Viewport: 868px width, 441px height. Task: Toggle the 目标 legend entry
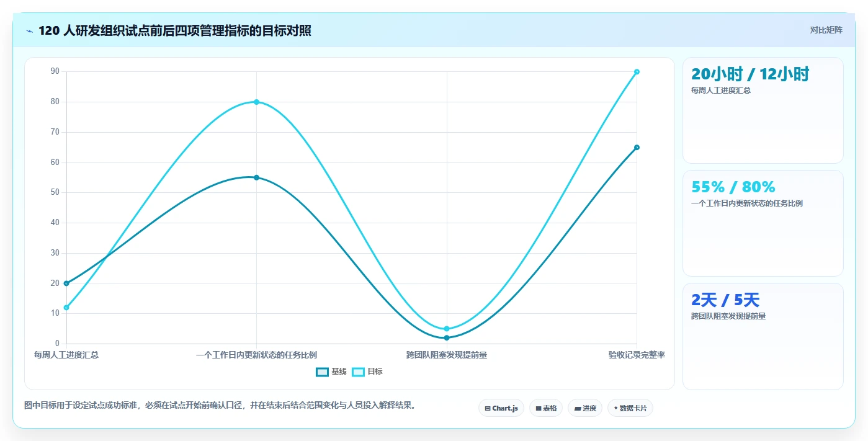pyautogui.click(x=367, y=372)
